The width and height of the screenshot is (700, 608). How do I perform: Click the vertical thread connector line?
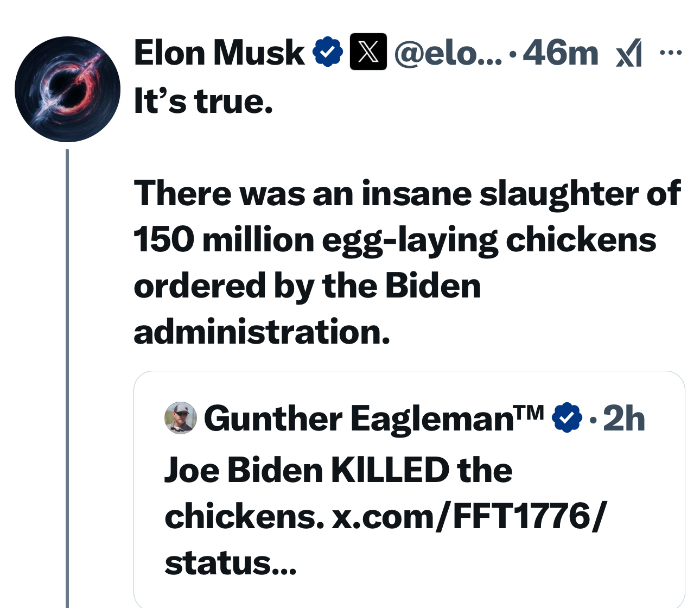(67, 378)
